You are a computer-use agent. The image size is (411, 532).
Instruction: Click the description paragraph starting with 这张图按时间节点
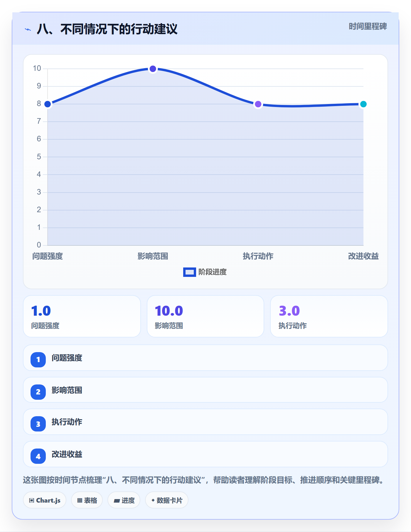pos(204,480)
